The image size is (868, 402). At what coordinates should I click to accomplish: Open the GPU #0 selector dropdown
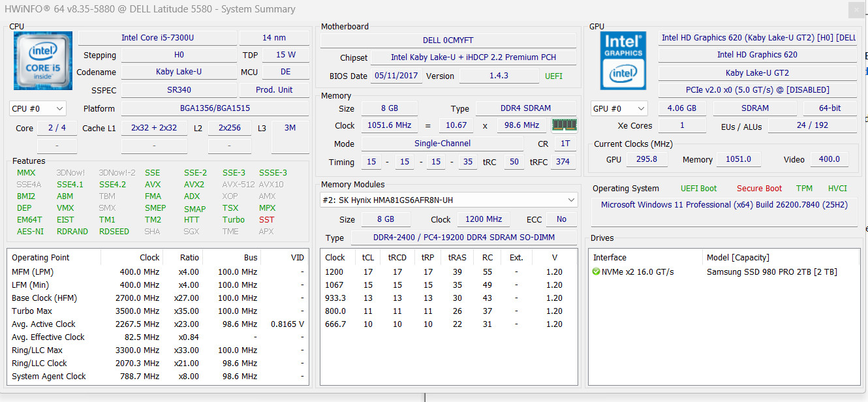point(619,108)
